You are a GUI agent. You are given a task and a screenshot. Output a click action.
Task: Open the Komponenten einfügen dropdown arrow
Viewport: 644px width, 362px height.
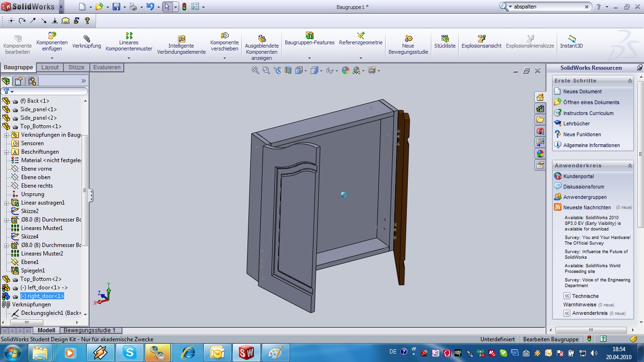coord(52,58)
